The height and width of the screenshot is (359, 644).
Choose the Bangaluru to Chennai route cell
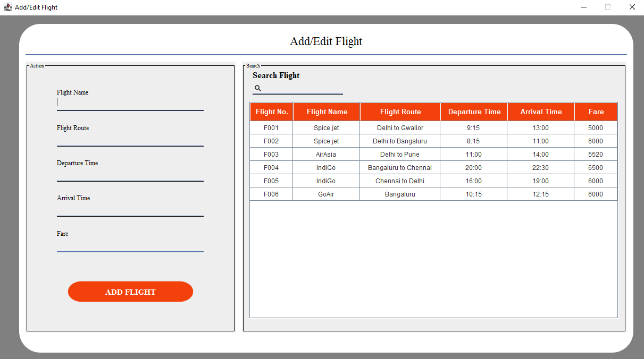[400, 168]
